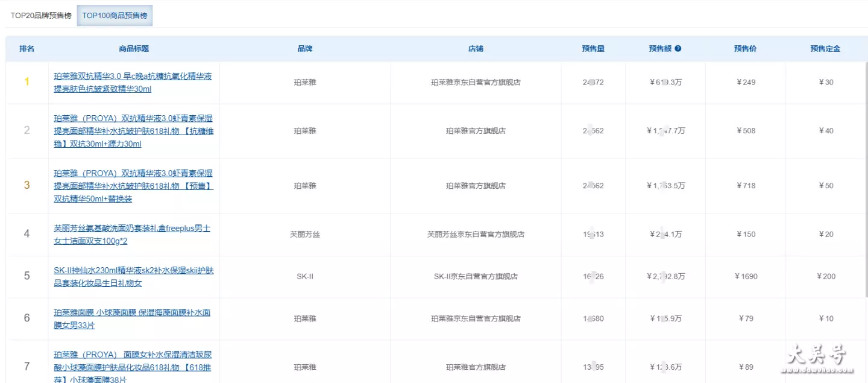The image size is (868, 383).
Task: Open the rank 7 小球藻面膜38片 product link
Action: [x=133, y=367]
